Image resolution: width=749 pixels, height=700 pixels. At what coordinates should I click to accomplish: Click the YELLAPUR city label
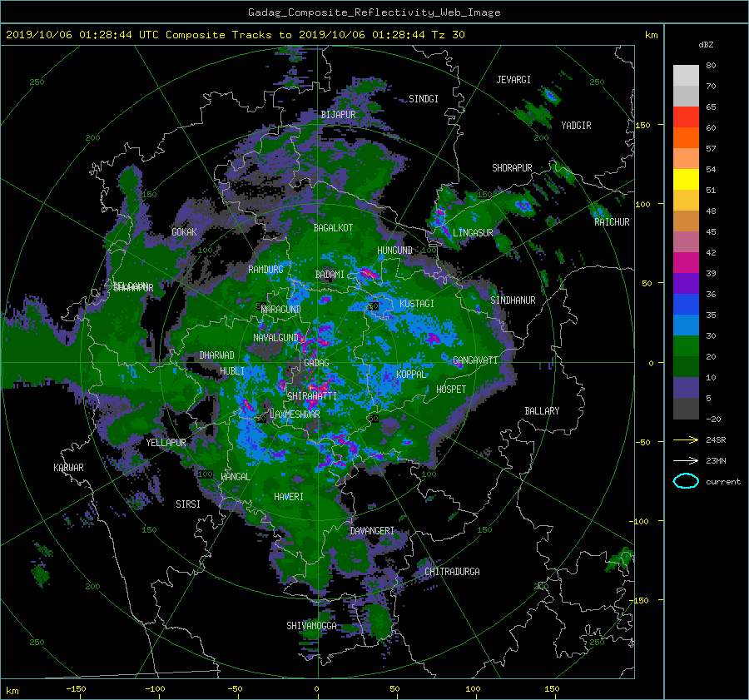(x=166, y=443)
